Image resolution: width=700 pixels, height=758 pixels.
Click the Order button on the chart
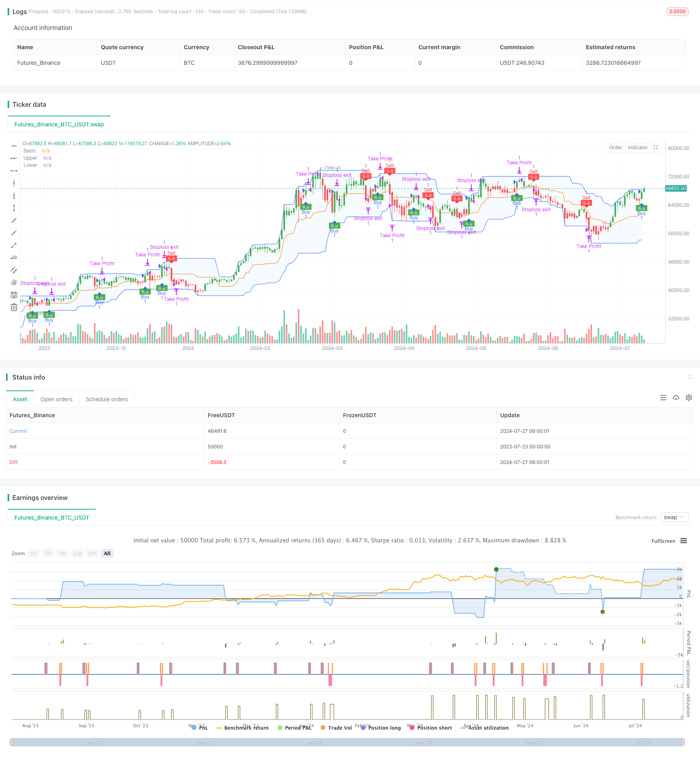616,148
